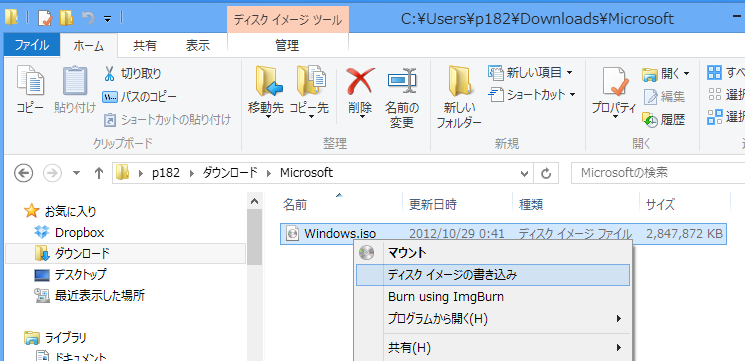Screen dimensions: 745x361
Task: Choose Mount (マウント) from context menu
Action: 493,253
